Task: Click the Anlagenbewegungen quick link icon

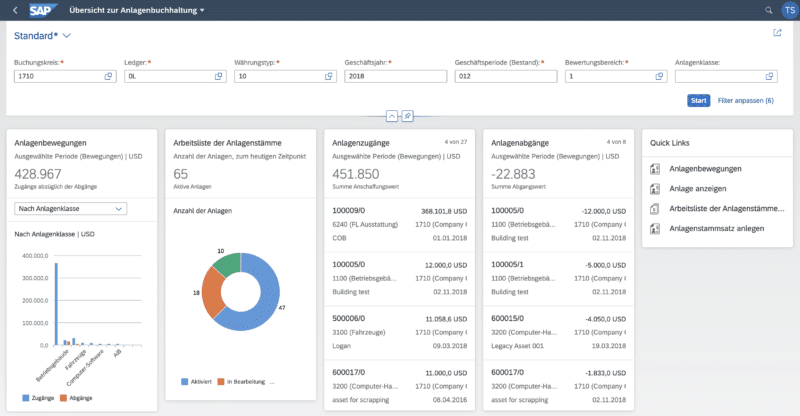Action: (655, 169)
